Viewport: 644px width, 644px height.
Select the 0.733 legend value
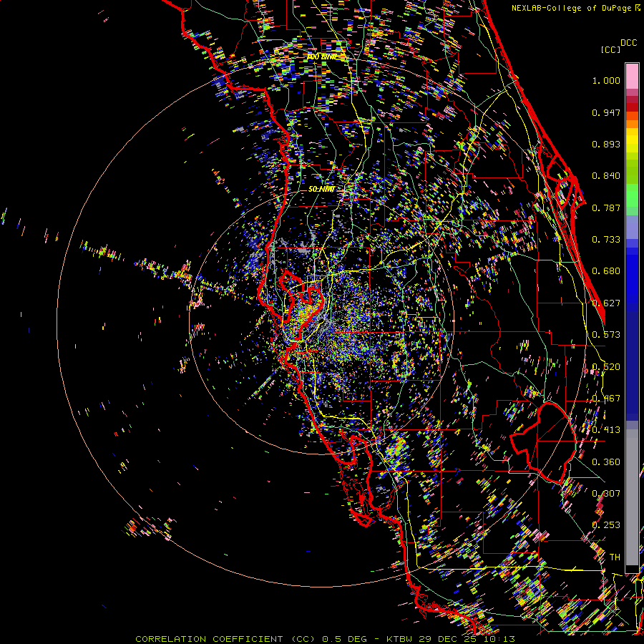click(x=606, y=240)
